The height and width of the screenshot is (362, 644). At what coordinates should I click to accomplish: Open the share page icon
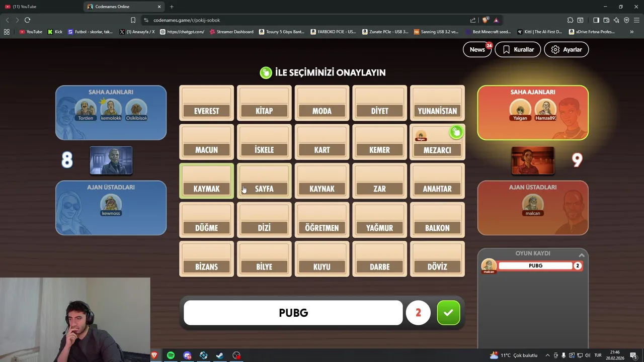point(473,20)
